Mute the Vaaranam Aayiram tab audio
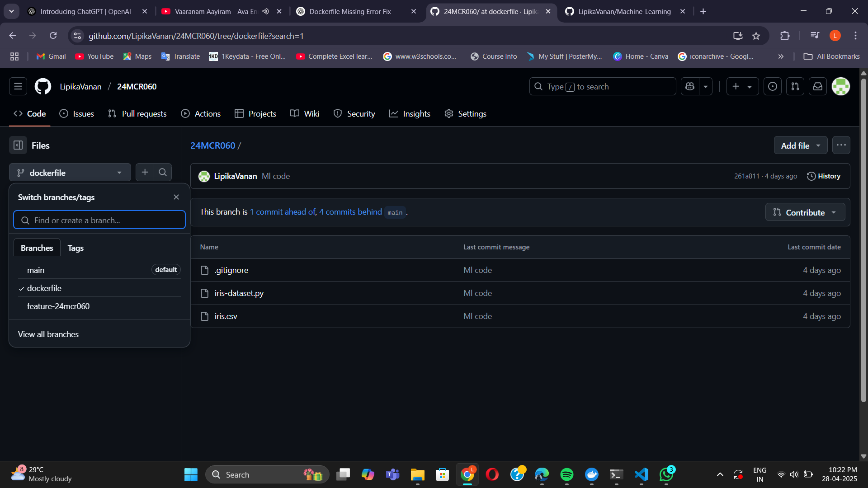 point(266,11)
